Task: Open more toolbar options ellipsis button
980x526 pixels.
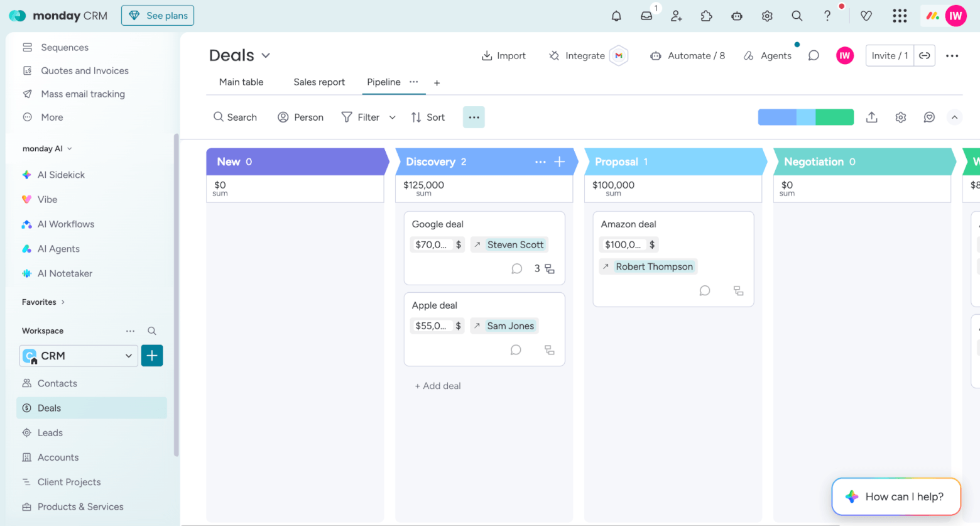Action: (x=474, y=117)
